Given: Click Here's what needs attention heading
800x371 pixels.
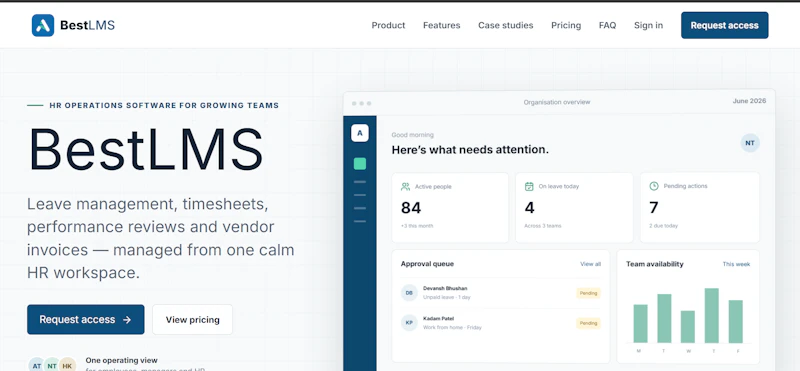Looking at the screenshot, I should [x=470, y=150].
